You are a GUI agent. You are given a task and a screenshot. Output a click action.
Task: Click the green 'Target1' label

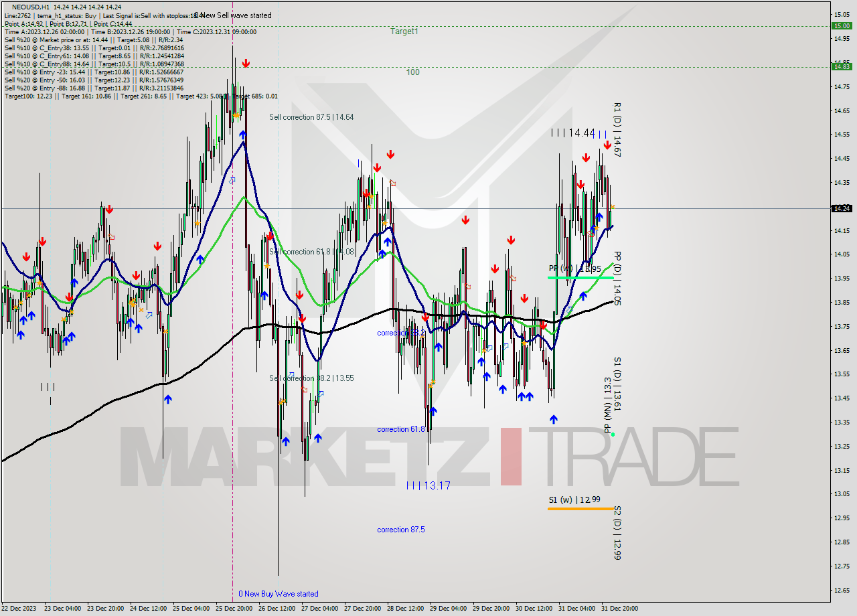tap(404, 31)
